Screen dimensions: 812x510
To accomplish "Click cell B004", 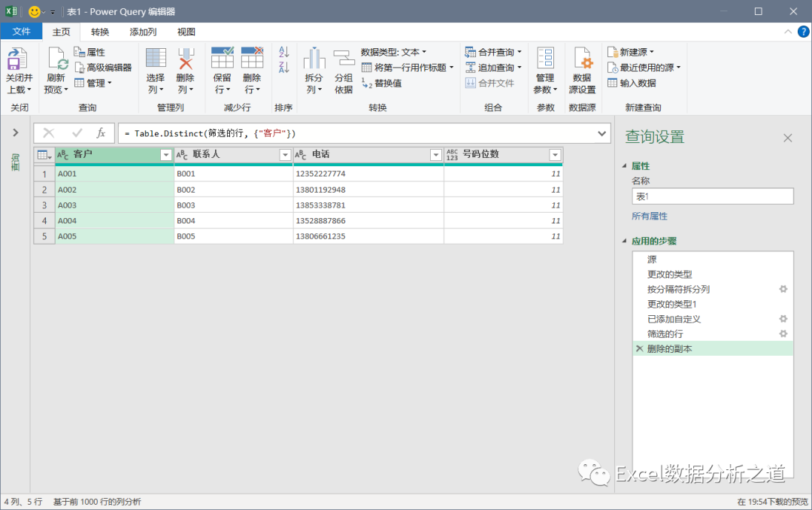I will [x=234, y=221].
